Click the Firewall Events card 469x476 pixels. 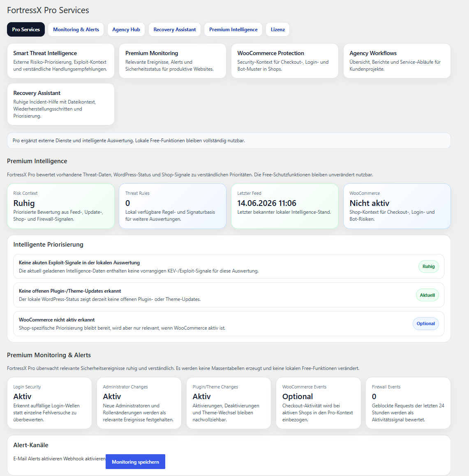[x=408, y=403]
